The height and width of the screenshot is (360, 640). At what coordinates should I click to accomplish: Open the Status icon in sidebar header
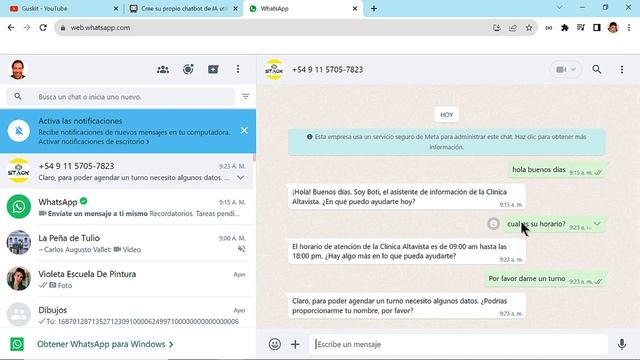click(x=188, y=69)
